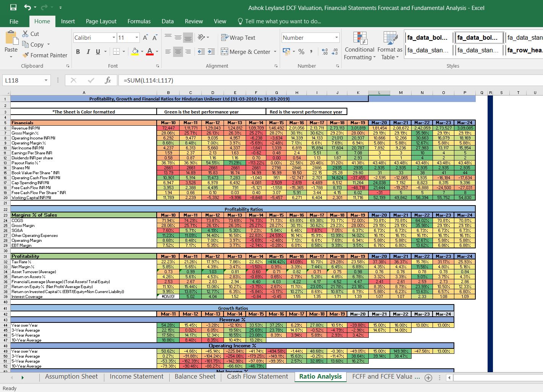Switch to the Review tab
Image resolution: width=543 pixels, height=392 pixels.
click(194, 21)
